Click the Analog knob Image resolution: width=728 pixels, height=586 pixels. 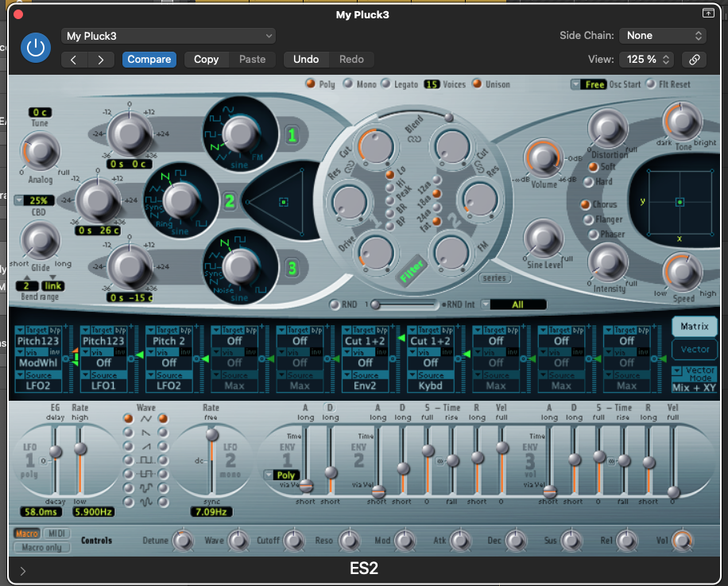[41, 151]
